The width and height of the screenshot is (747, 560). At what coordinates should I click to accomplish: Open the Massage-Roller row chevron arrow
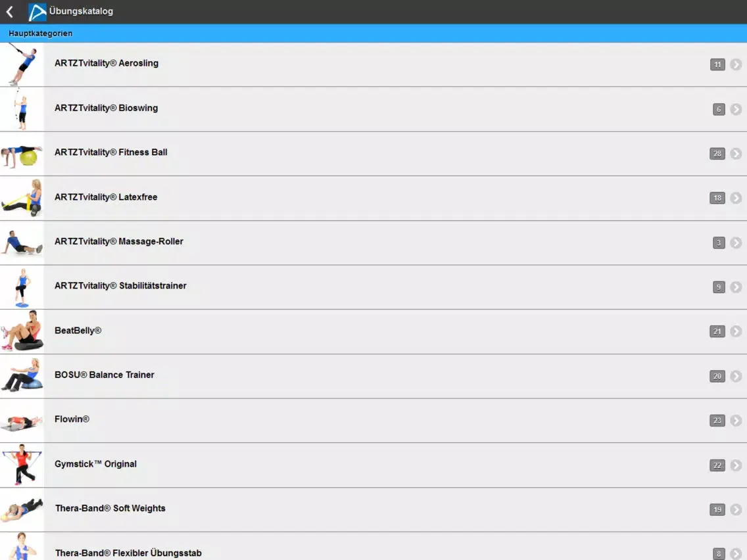(x=736, y=243)
